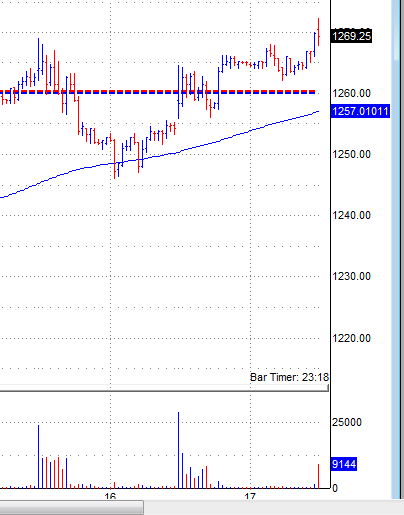
Task: Click the 25000 volume axis label
Action: (x=347, y=422)
